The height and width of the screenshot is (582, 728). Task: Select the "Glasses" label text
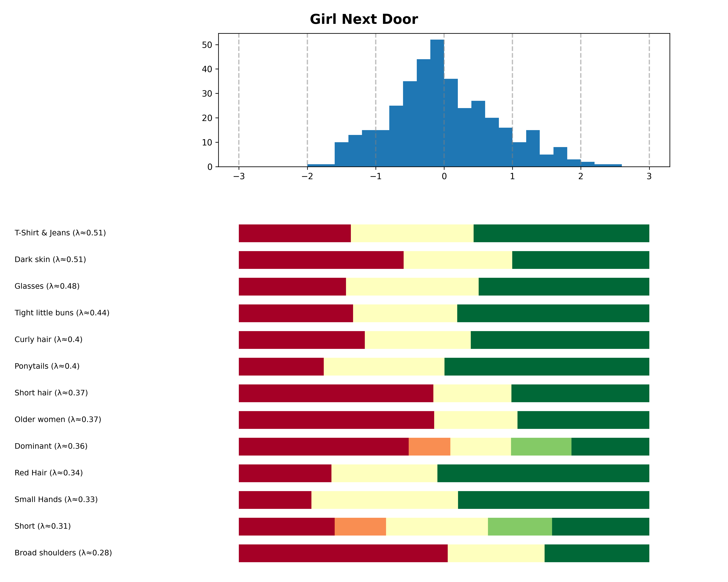(47, 286)
